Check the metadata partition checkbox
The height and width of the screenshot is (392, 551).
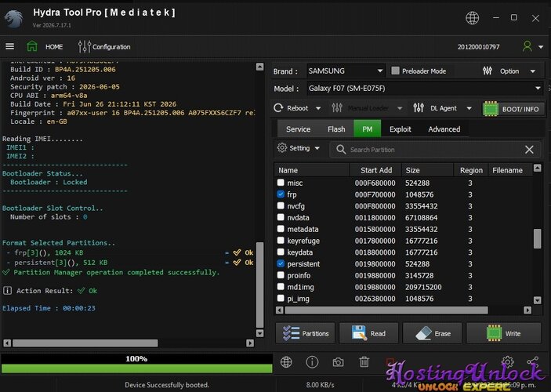pos(281,229)
